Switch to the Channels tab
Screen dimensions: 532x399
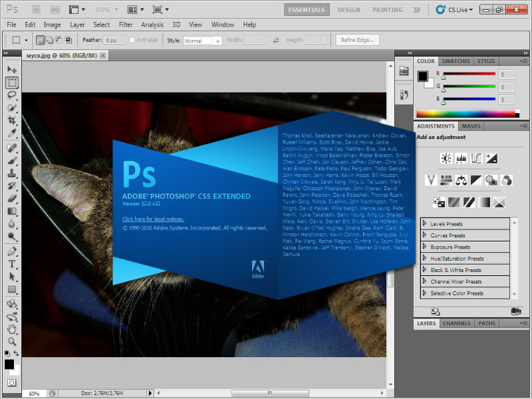457,323
